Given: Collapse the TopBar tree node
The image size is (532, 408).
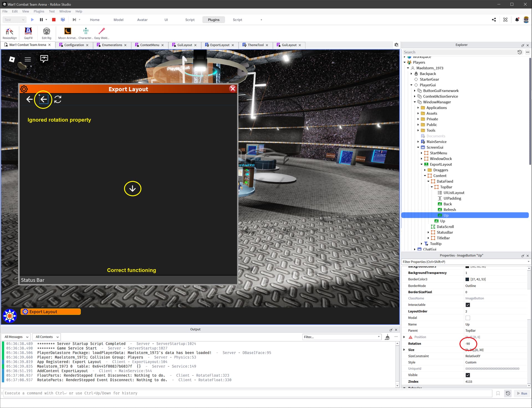Looking at the screenshot, I should point(432,187).
